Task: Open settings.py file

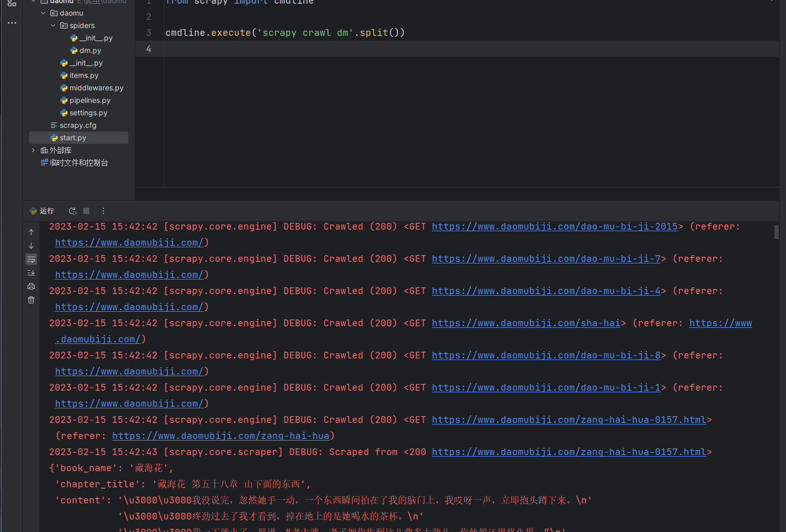Action: (x=84, y=113)
